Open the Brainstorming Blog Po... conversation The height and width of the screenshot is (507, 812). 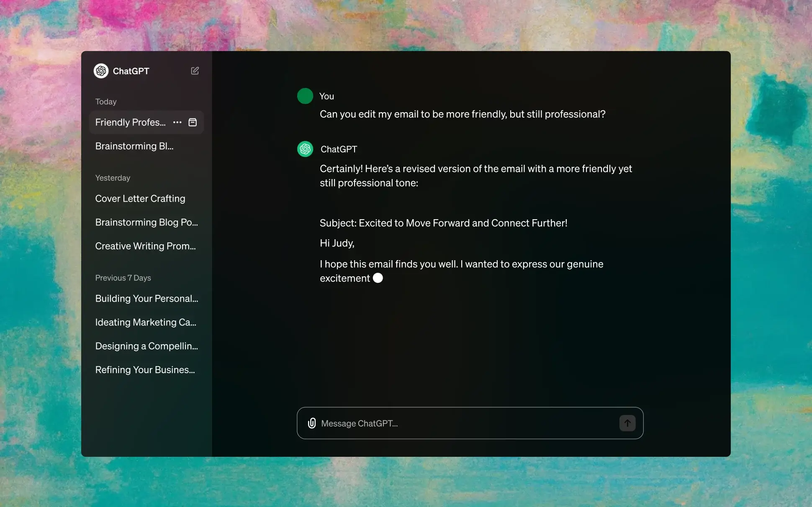[146, 222]
